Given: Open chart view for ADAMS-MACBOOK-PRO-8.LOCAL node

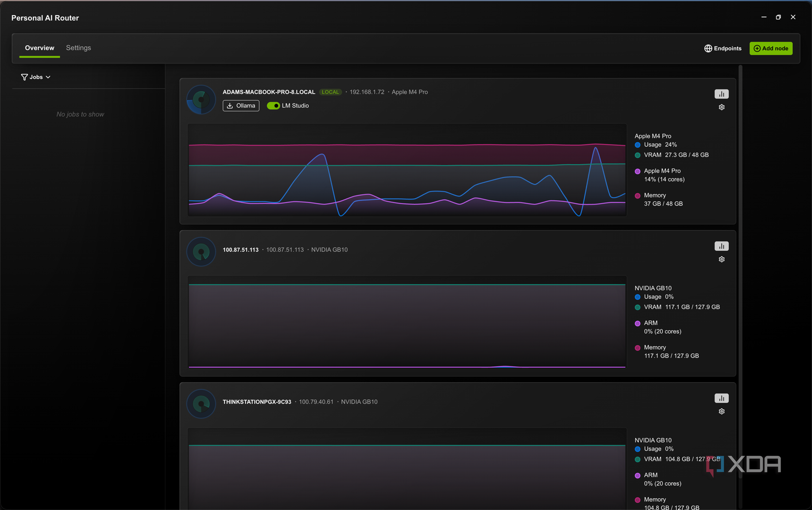Looking at the screenshot, I should point(721,94).
